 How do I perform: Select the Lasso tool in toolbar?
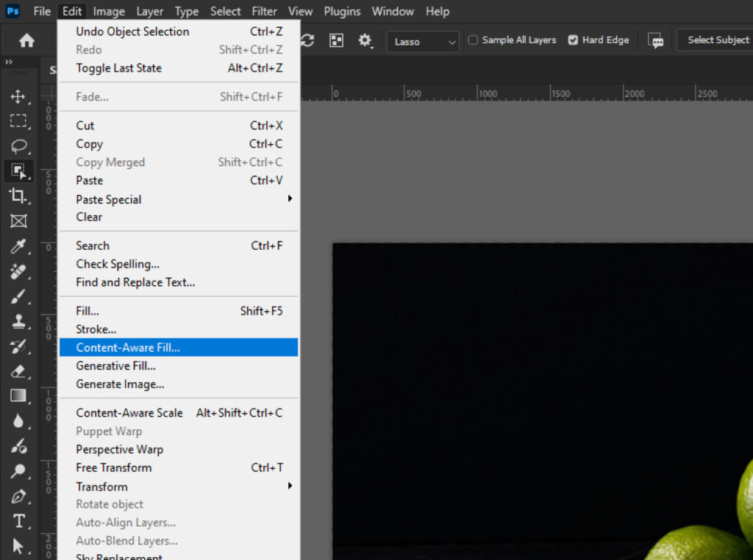click(x=18, y=146)
